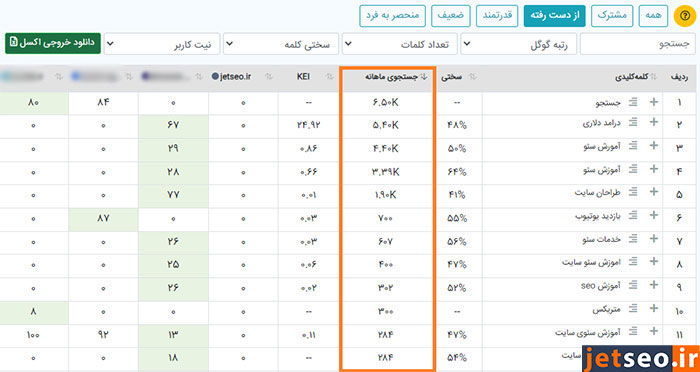The width and height of the screenshot is (700, 372).
Task: Click the جستجو search input field
Action: point(638,44)
